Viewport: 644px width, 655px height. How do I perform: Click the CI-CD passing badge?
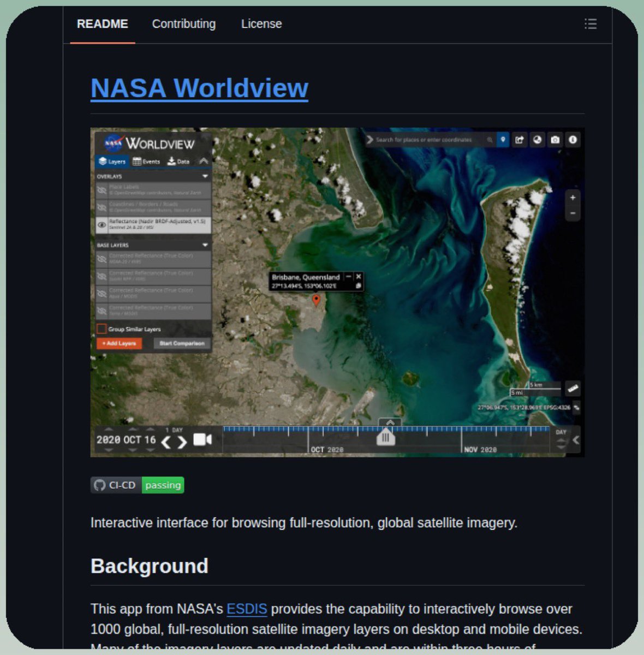click(137, 485)
